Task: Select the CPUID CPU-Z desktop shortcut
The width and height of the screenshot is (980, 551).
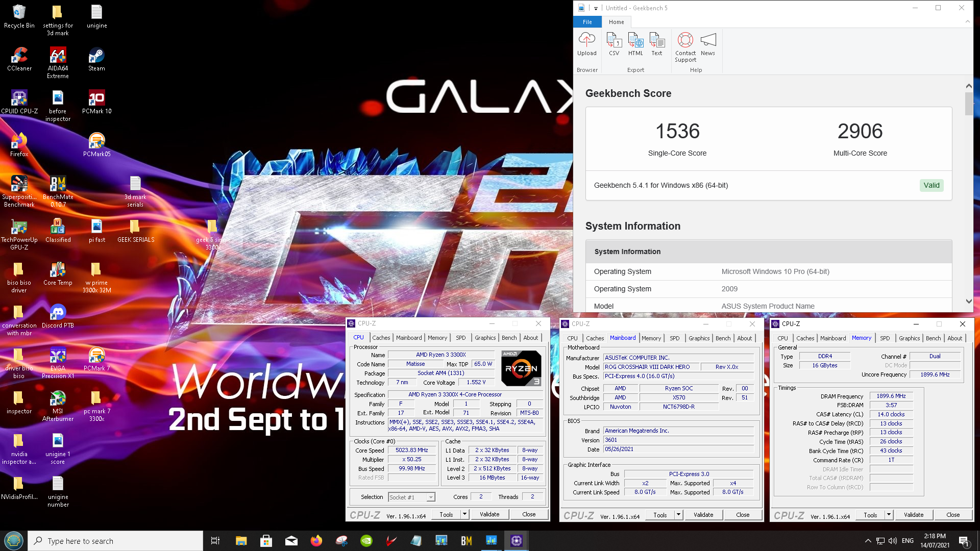Action: click(x=19, y=102)
